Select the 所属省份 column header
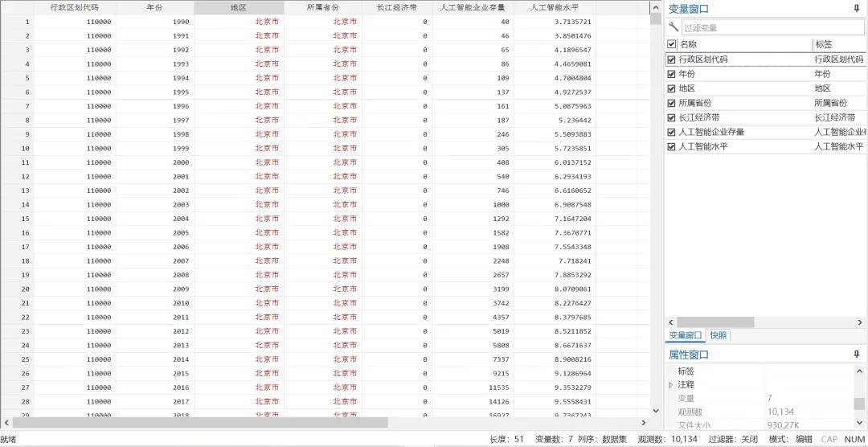 click(x=323, y=8)
